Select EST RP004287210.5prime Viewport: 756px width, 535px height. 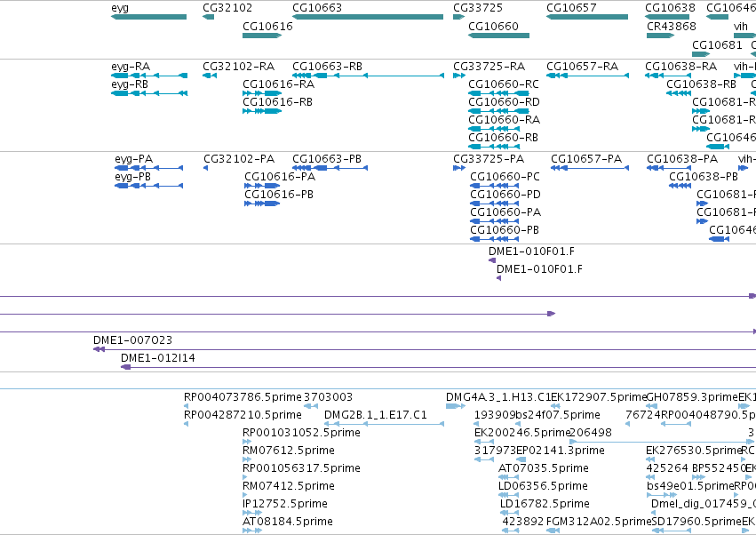[x=243, y=415]
